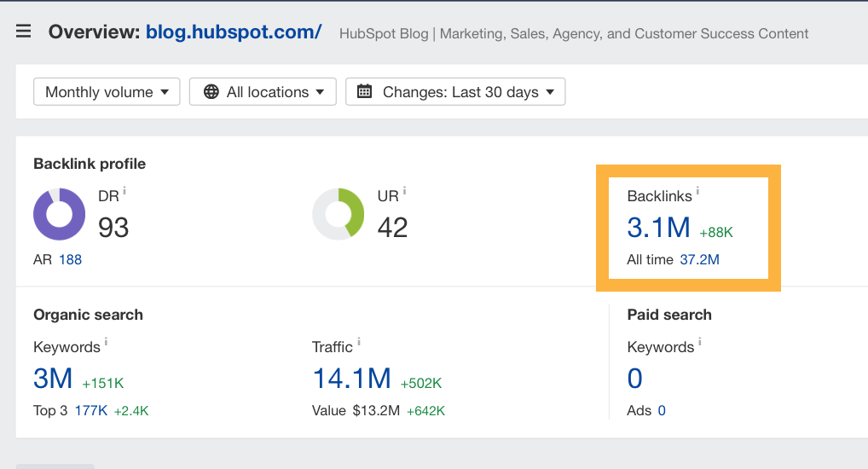
Task: Click the 14.1M organic traffic value
Action: [351, 379]
